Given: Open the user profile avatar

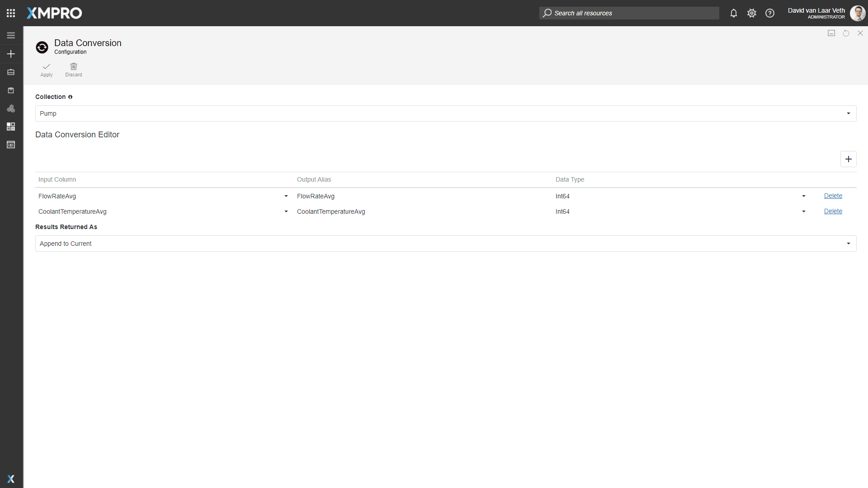Looking at the screenshot, I should pos(857,13).
